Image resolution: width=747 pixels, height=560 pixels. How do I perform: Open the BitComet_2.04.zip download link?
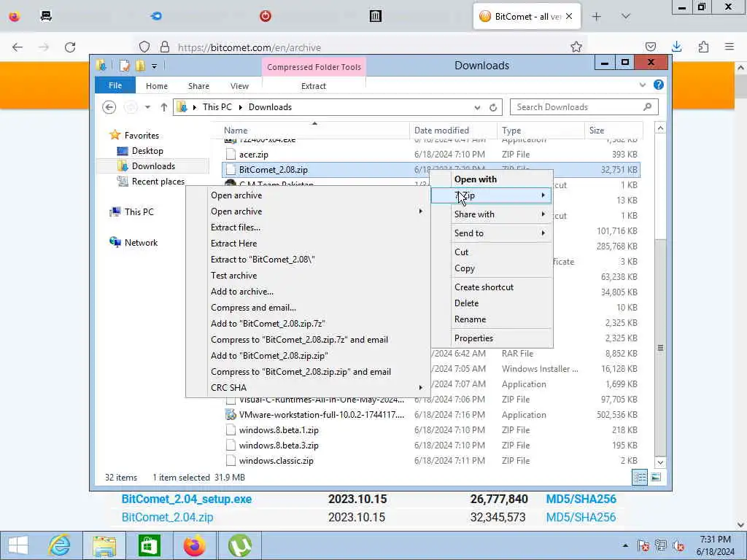[167, 517]
